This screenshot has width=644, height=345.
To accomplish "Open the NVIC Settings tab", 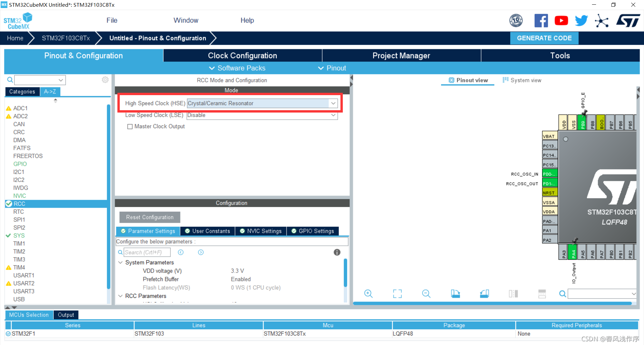I will click(261, 231).
